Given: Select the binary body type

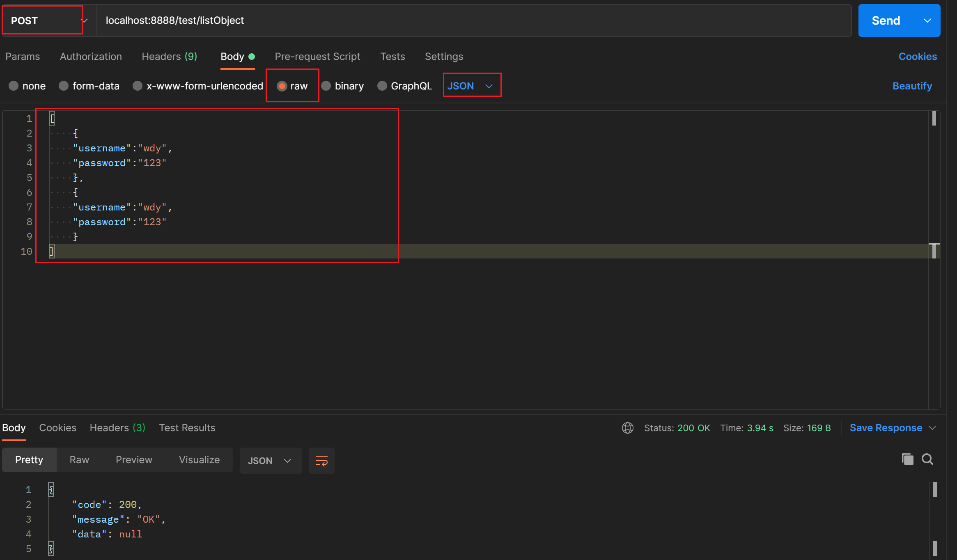Looking at the screenshot, I should point(342,86).
